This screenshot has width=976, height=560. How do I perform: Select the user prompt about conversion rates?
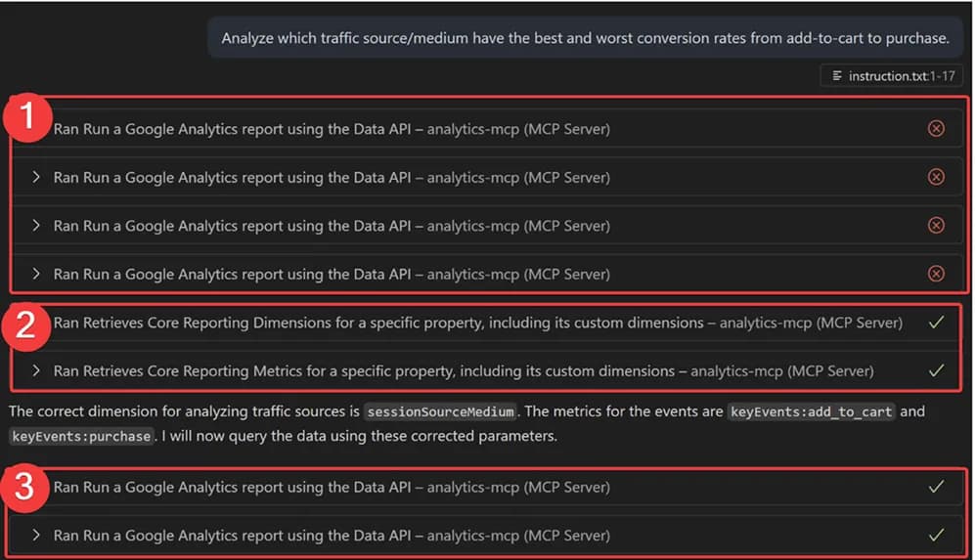(585, 38)
